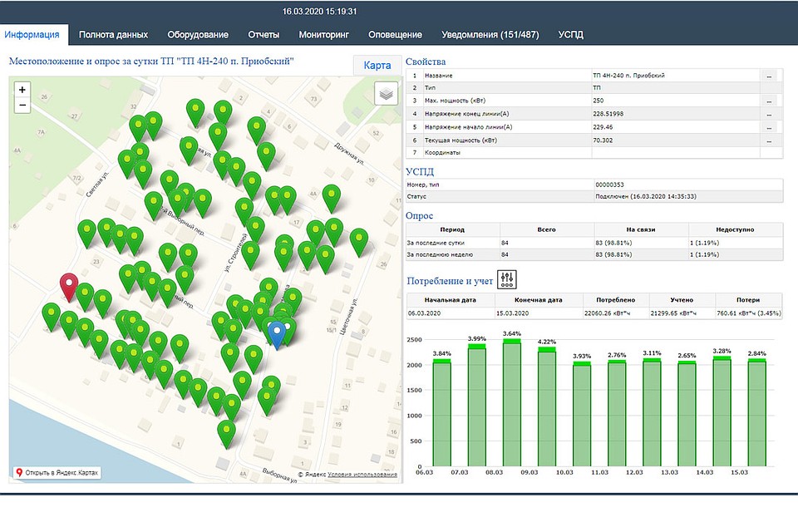Switch to the Информация tab
Viewport: 798px width, 532px height.
click(x=32, y=35)
